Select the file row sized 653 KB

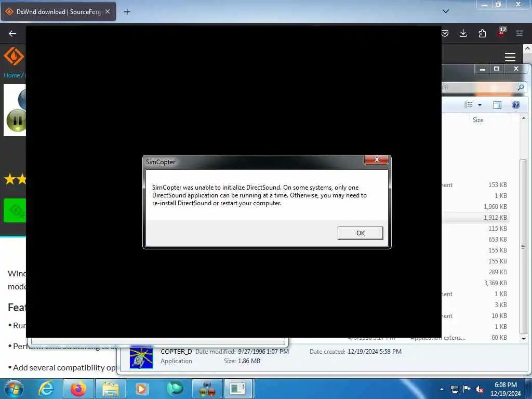pos(475,239)
